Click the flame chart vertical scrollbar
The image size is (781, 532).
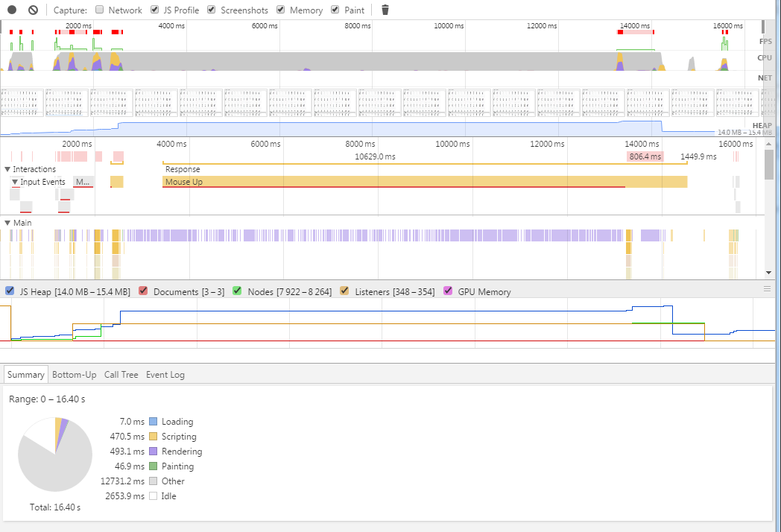[x=768, y=164]
